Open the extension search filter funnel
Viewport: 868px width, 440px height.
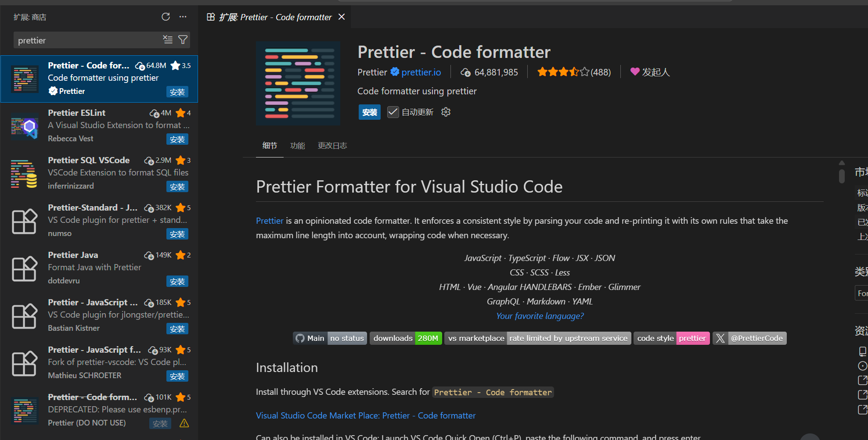183,39
